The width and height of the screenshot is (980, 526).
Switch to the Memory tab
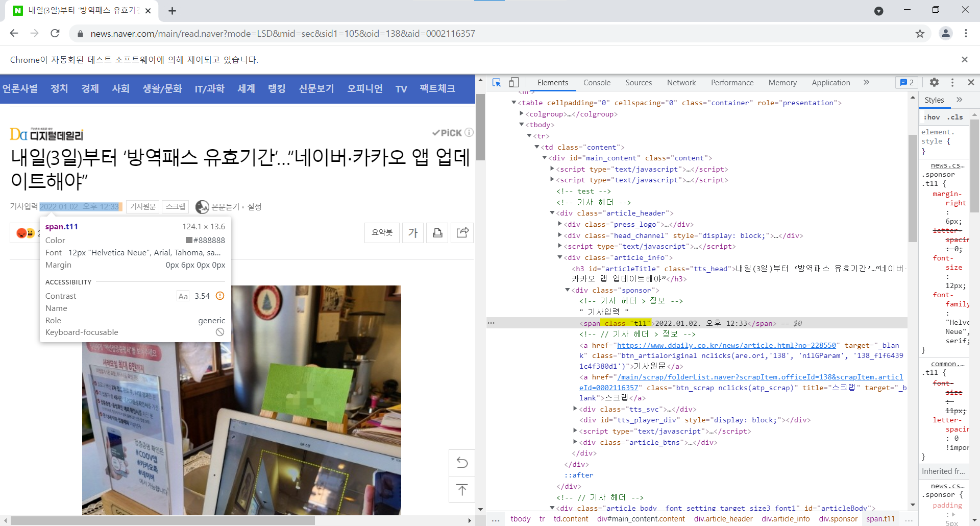tap(782, 83)
